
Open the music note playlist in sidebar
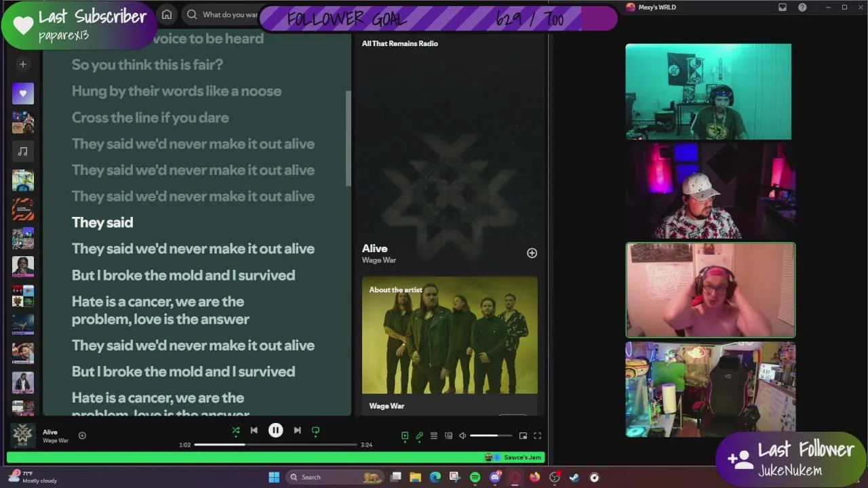pos(22,152)
